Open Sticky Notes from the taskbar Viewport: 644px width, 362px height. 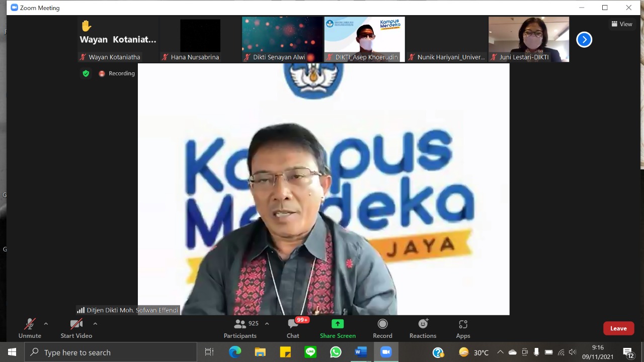[x=285, y=352]
